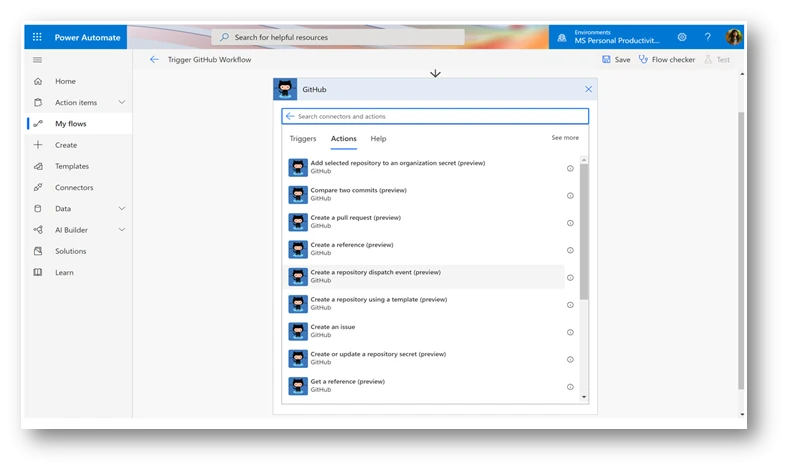Switch to the Help tab

click(x=378, y=139)
